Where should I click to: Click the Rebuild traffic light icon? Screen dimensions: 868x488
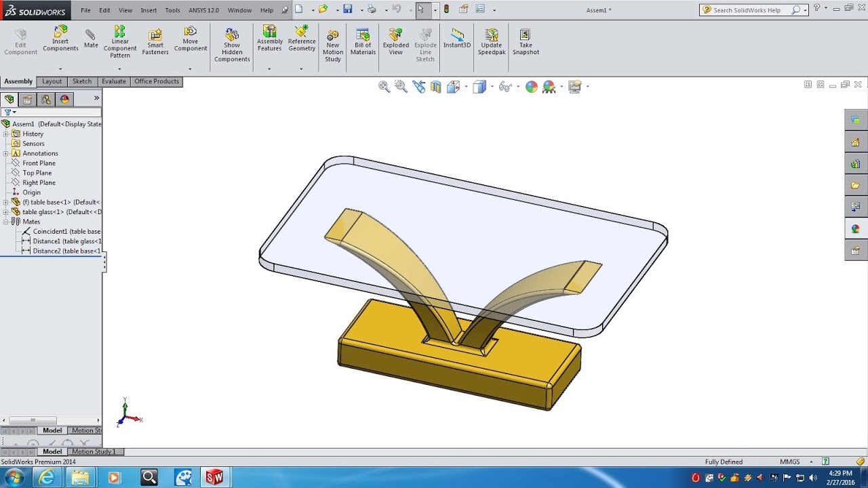tap(446, 9)
